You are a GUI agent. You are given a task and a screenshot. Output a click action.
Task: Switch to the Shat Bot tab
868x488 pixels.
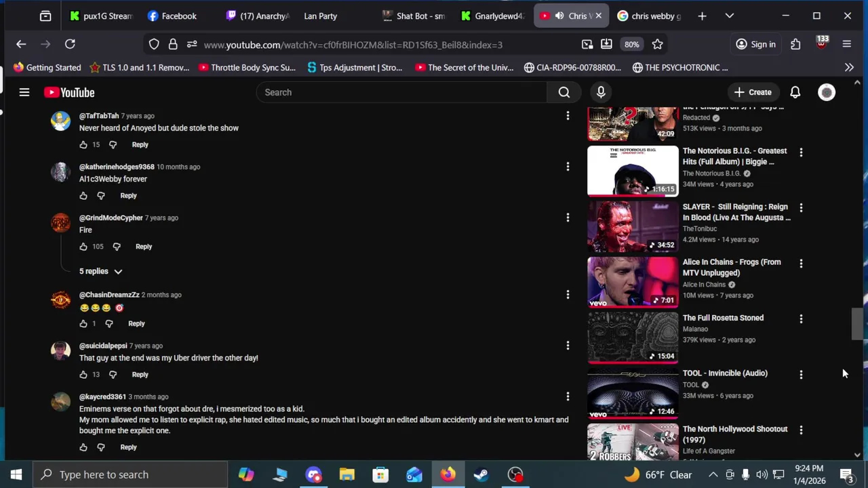pyautogui.click(x=414, y=16)
